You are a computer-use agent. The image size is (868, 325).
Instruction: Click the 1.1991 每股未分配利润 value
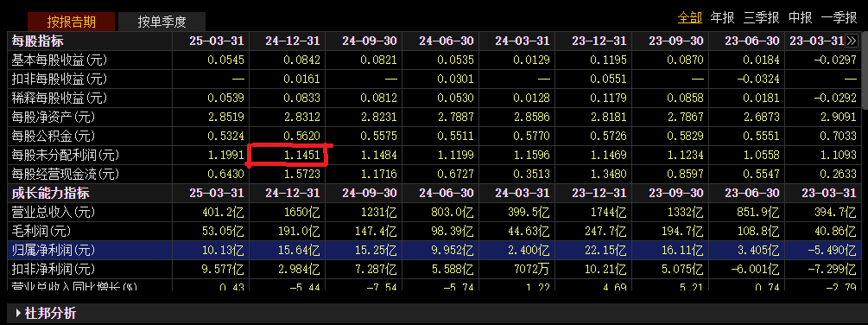coord(226,156)
